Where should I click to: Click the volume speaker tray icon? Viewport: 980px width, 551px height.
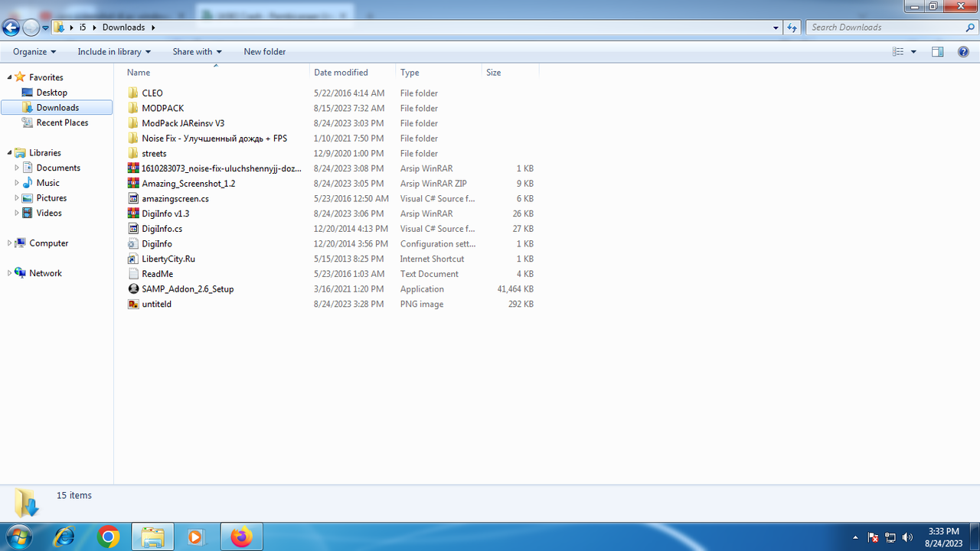908,537
